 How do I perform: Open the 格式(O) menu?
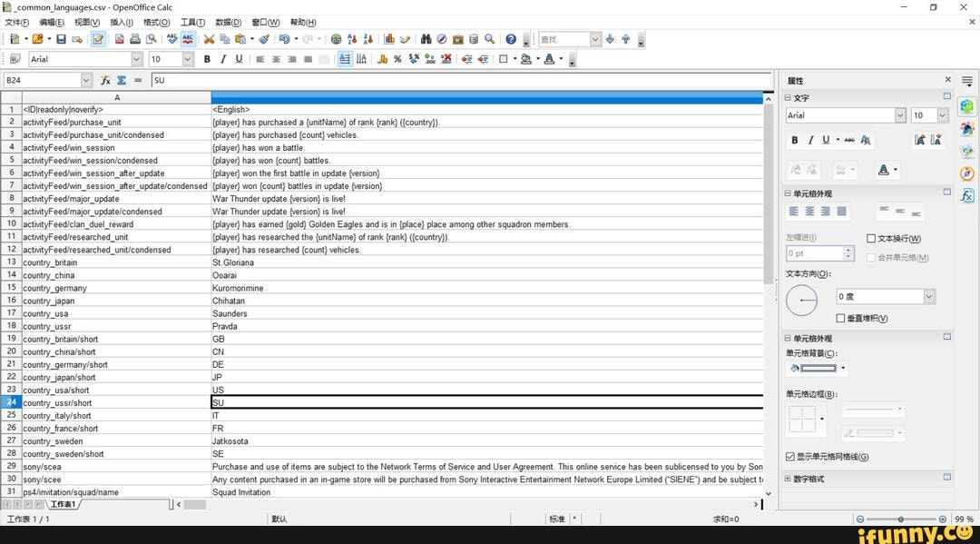click(x=156, y=22)
